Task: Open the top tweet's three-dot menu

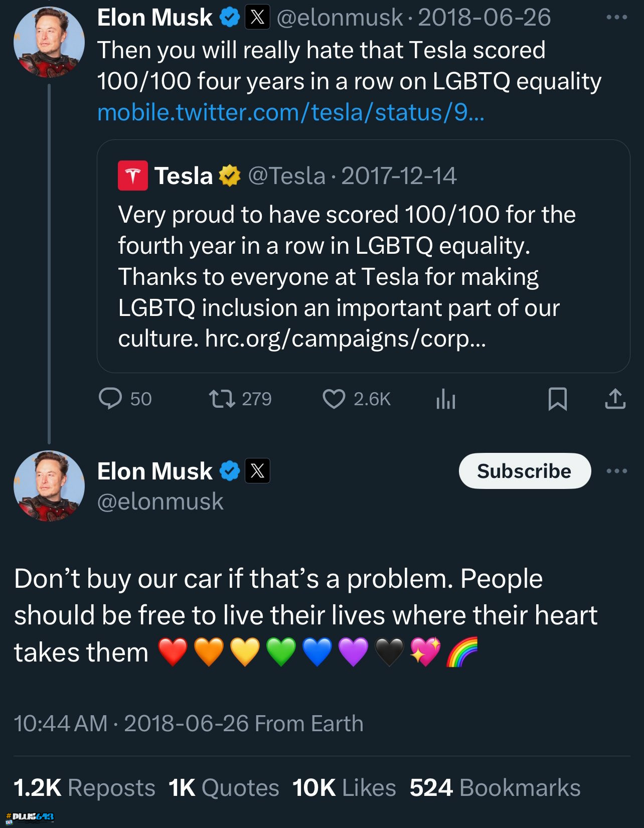Action: coord(617,18)
